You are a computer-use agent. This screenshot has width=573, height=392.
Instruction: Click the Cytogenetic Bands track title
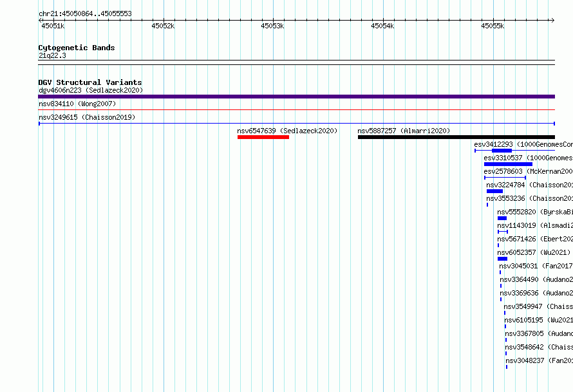tap(77, 48)
